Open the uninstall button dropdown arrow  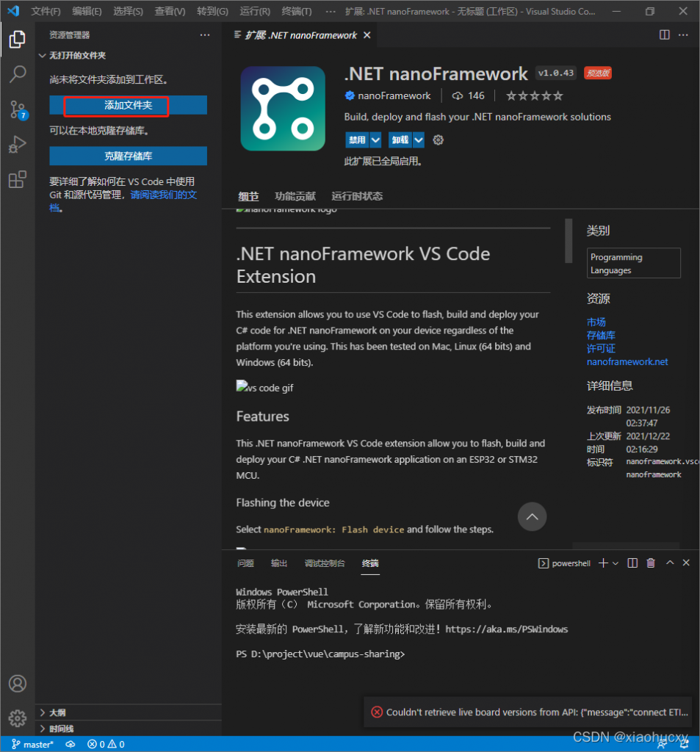419,140
